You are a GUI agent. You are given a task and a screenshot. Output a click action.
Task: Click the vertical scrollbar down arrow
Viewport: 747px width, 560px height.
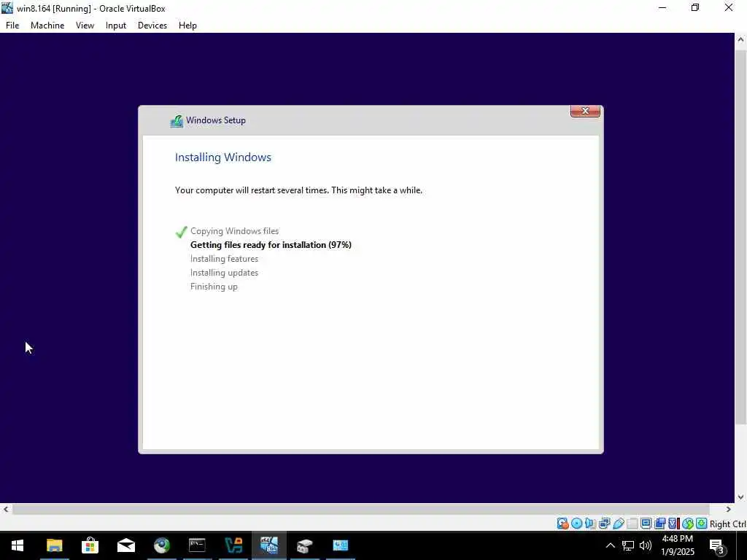[x=740, y=497]
